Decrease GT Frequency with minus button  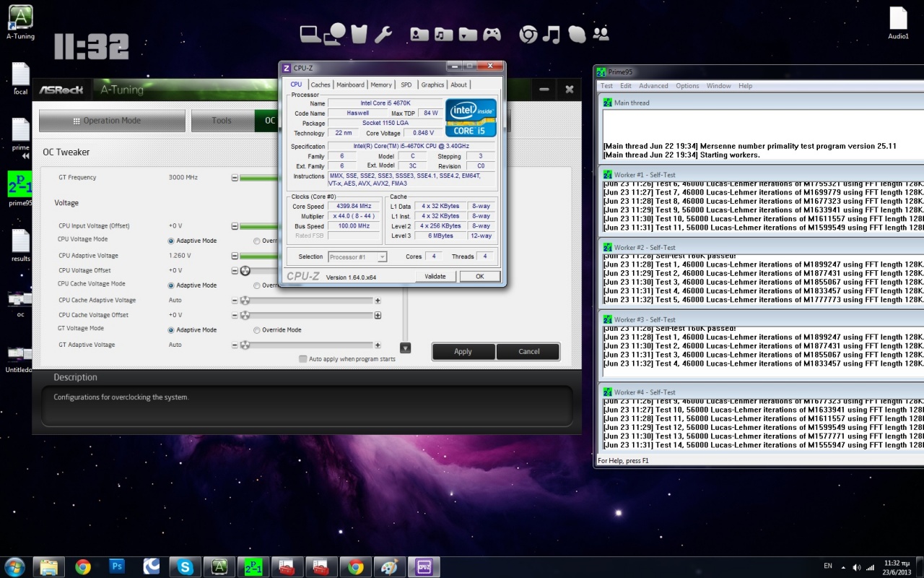235,178
